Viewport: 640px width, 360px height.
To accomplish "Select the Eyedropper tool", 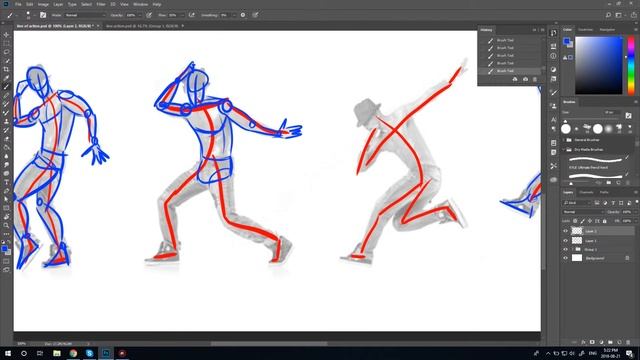I will pos(6,78).
